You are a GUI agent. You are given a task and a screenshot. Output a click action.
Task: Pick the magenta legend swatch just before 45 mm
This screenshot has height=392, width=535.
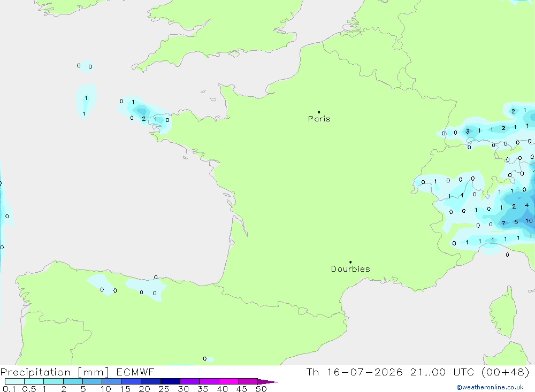click(x=228, y=381)
